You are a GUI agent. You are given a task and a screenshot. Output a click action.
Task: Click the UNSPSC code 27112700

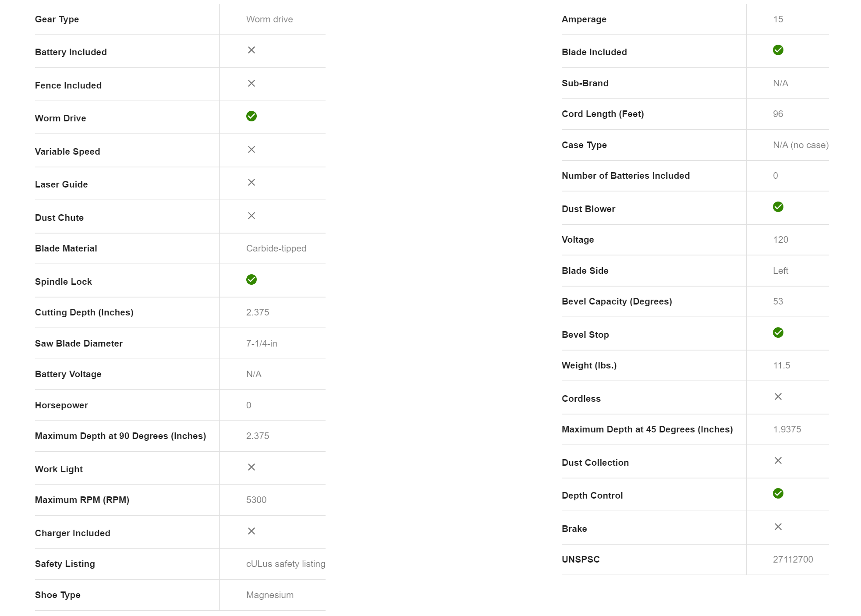[793, 559]
